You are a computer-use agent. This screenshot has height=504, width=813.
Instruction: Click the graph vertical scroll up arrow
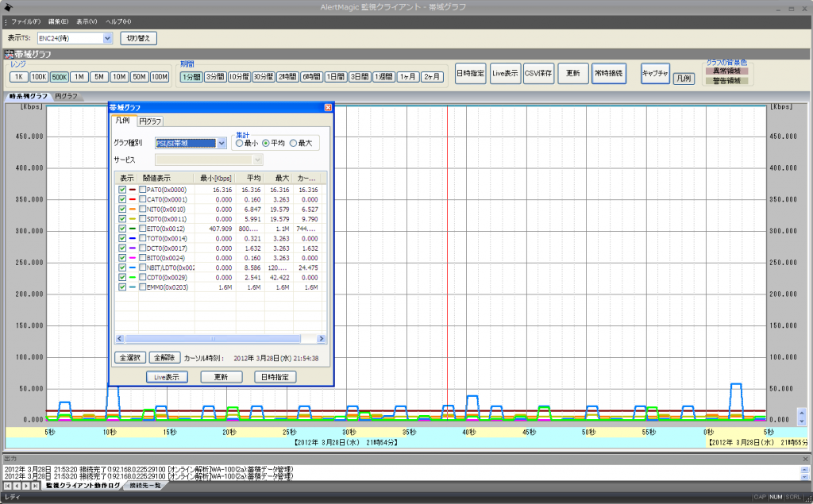point(802,414)
